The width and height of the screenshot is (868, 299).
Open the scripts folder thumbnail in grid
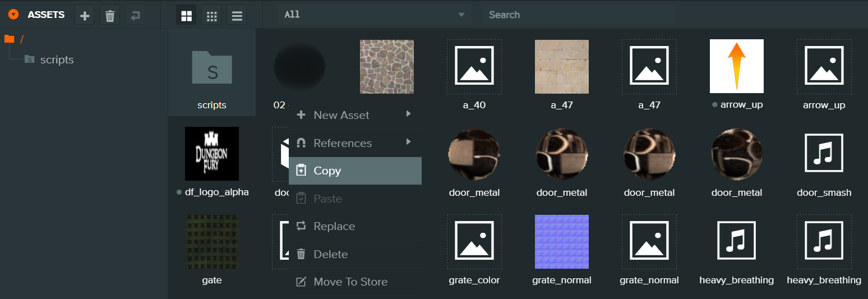[x=212, y=73]
